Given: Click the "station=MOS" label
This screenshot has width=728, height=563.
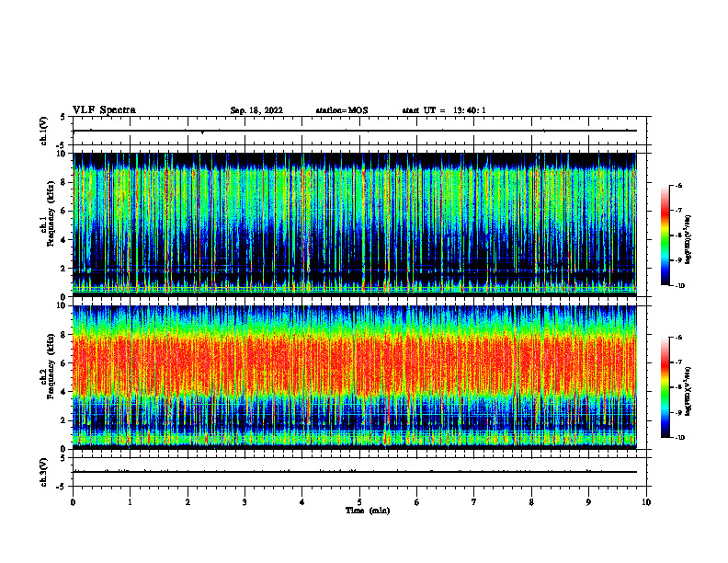Looking at the screenshot, I should pyautogui.click(x=342, y=110).
